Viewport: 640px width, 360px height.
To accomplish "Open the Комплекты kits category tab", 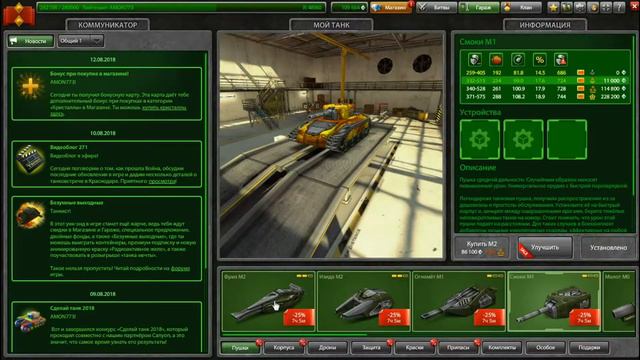I will click(502, 347).
